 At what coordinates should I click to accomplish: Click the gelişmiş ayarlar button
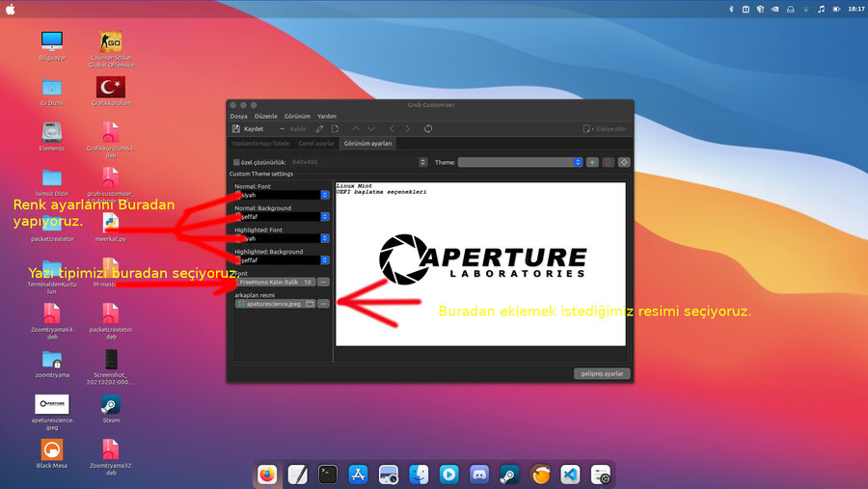tap(602, 374)
